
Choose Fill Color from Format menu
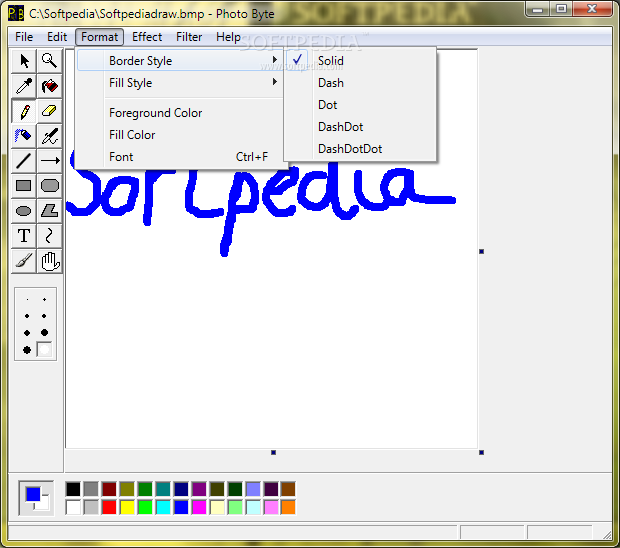click(180, 135)
